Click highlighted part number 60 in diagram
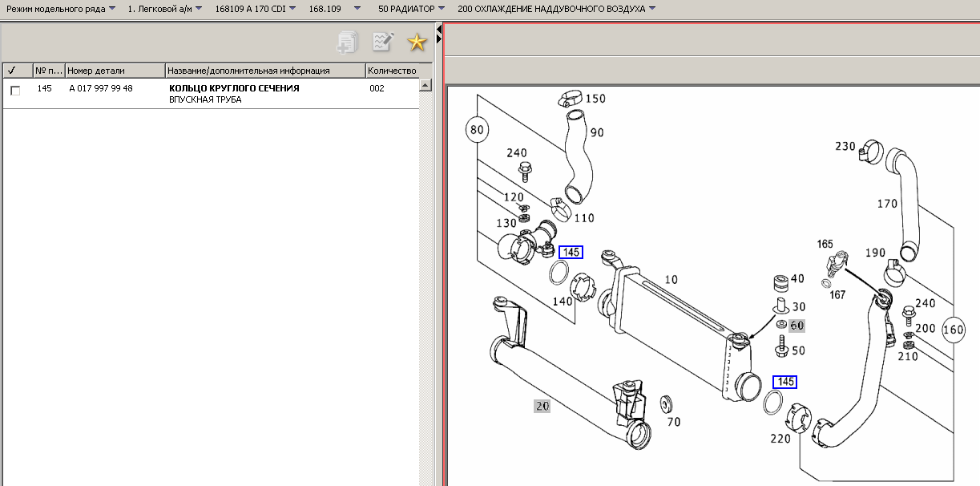Screen dimensions: 980x486 coord(796,326)
